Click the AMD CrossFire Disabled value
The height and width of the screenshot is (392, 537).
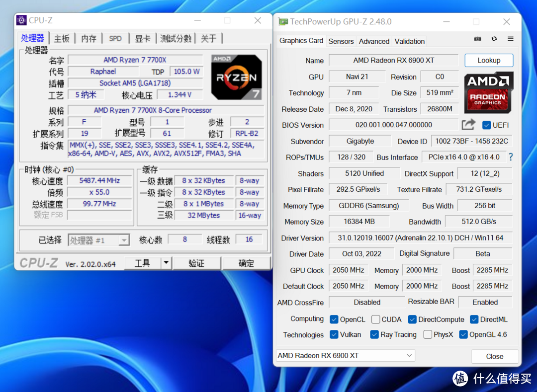point(367,302)
